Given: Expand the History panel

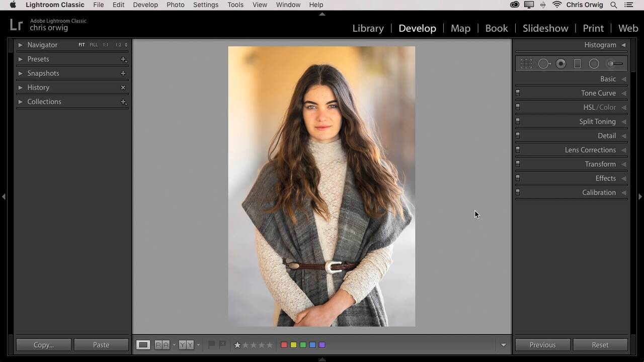Looking at the screenshot, I should 20,87.
